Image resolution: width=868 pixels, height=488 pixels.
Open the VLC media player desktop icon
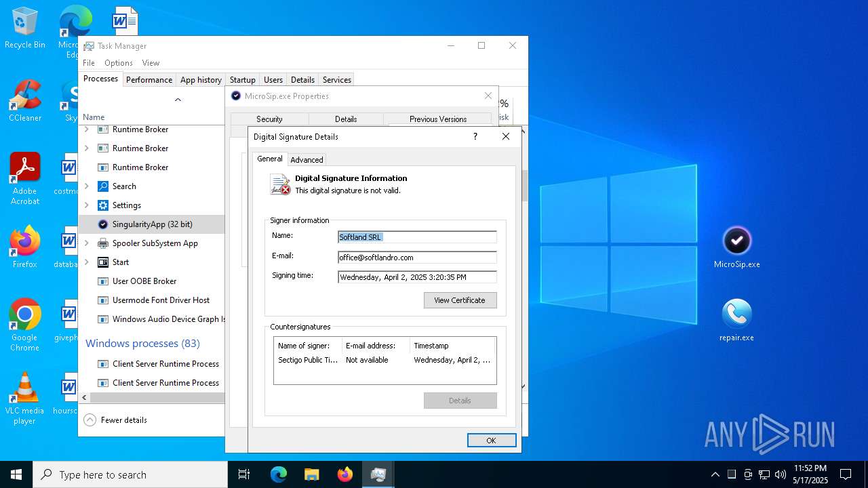pyautogui.click(x=24, y=399)
